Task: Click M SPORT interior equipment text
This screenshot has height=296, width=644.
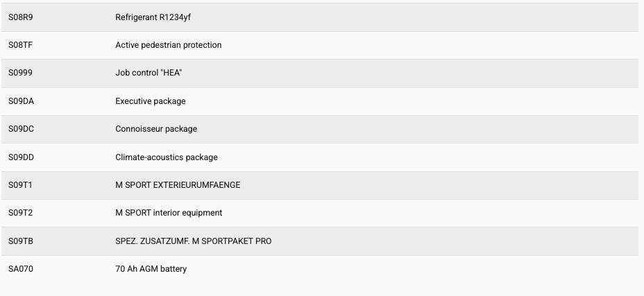Action: point(169,213)
